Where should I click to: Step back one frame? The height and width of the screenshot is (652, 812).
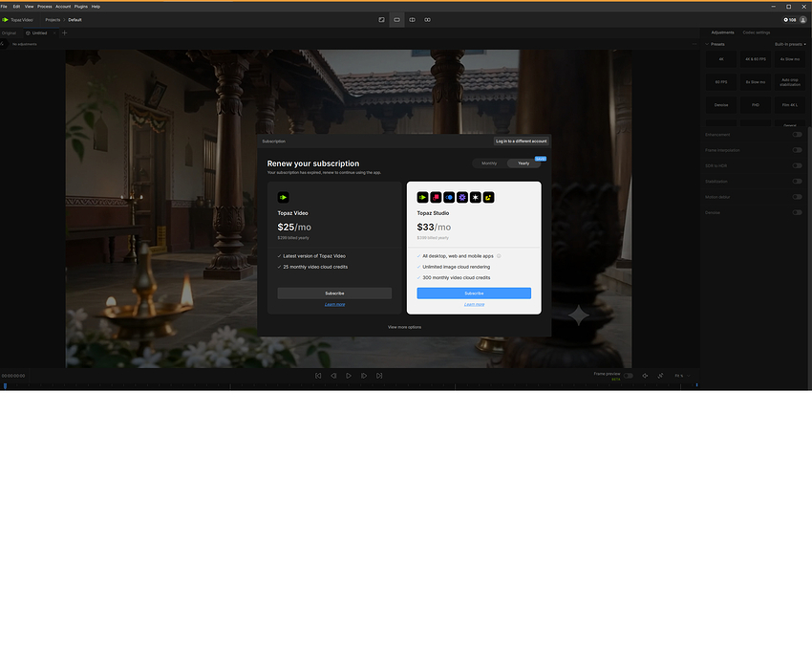(333, 376)
